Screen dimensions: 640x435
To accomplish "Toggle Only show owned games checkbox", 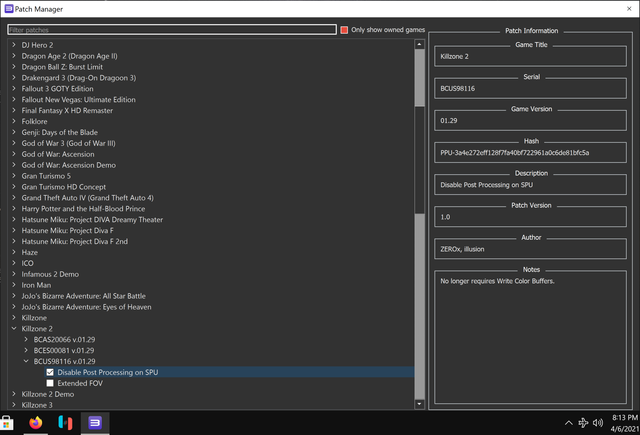I will (x=344, y=30).
